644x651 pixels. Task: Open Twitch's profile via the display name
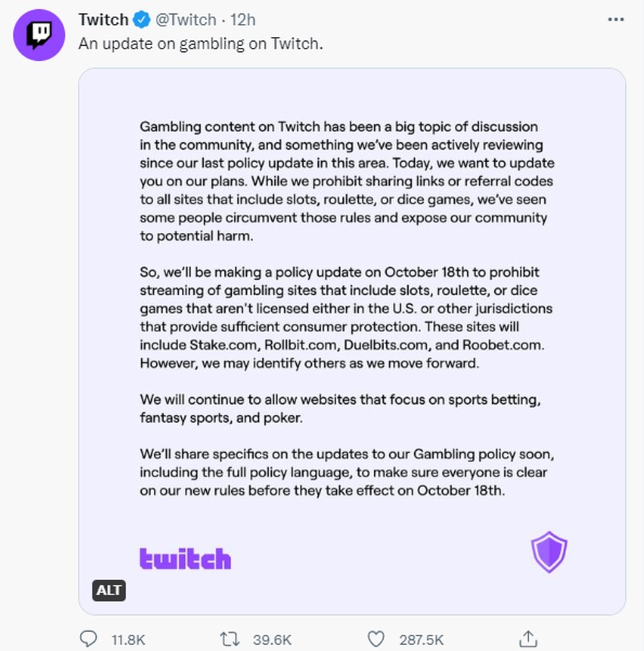[x=102, y=20]
